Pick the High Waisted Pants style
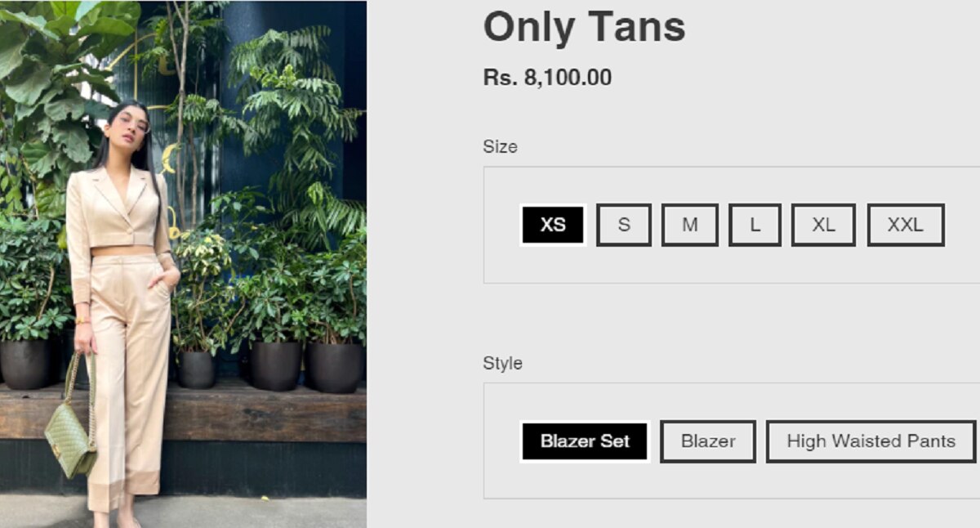This screenshot has width=980, height=528. [x=871, y=441]
